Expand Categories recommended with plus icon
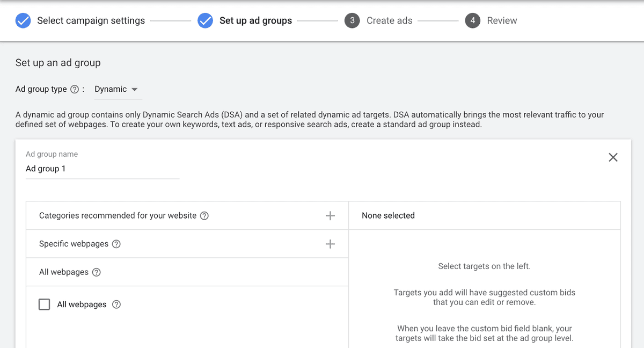Image resolution: width=644 pixels, height=348 pixels. pyautogui.click(x=330, y=216)
